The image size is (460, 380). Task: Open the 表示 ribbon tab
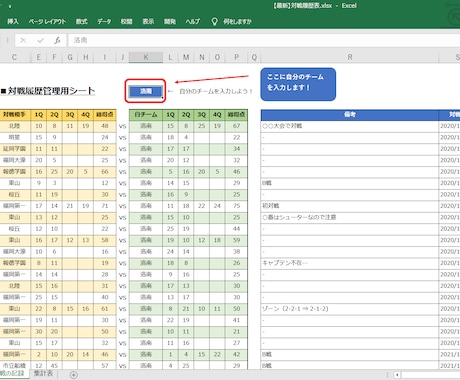[x=148, y=22]
